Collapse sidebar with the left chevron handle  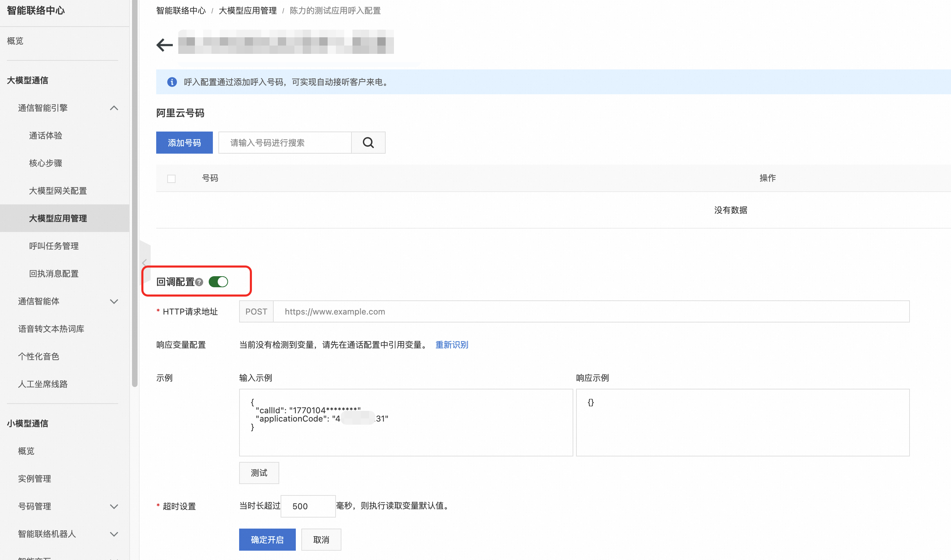(x=144, y=262)
